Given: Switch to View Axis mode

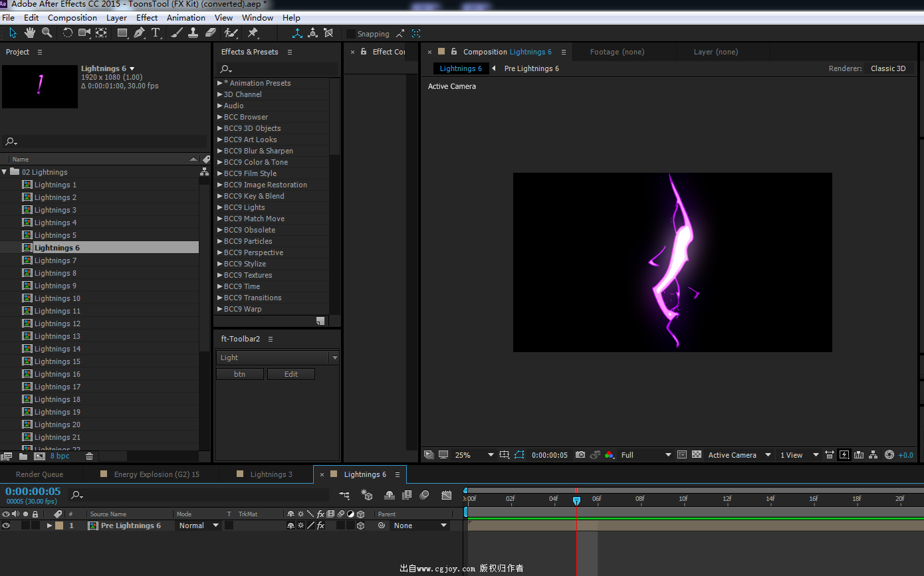Looking at the screenshot, I should (x=328, y=33).
